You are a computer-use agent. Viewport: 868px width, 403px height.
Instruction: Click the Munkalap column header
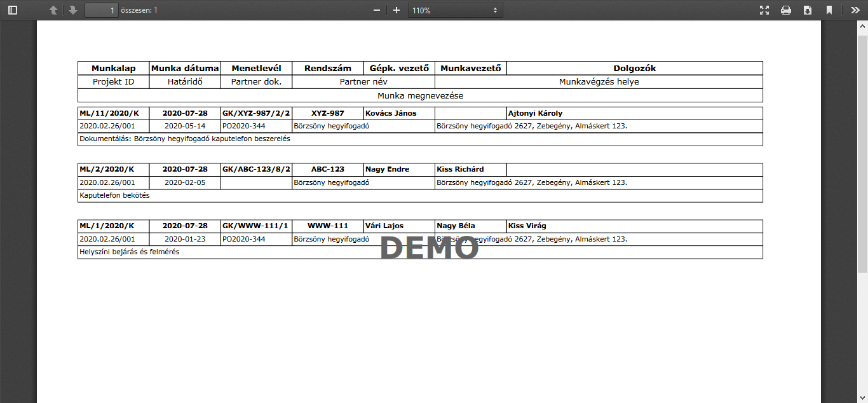(x=113, y=69)
